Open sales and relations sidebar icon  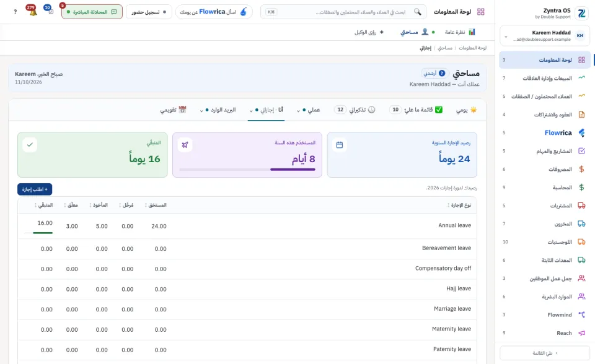tap(581, 78)
